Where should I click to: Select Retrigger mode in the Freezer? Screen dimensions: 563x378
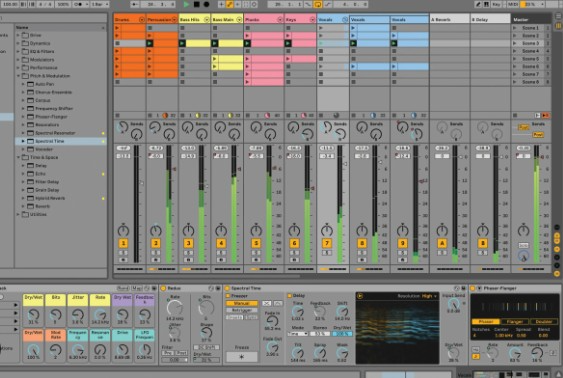click(242, 310)
